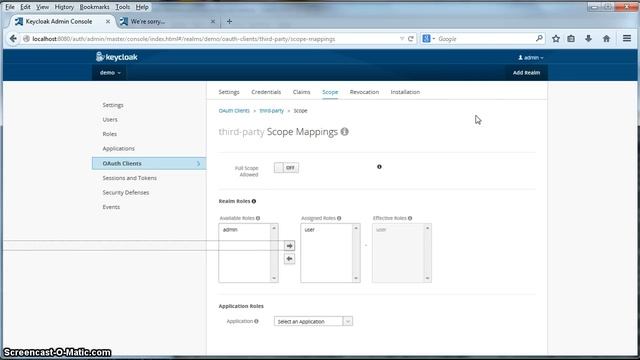640x360 pixels.
Task: Open the Select an Application dropdown
Action: tap(313, 322)
